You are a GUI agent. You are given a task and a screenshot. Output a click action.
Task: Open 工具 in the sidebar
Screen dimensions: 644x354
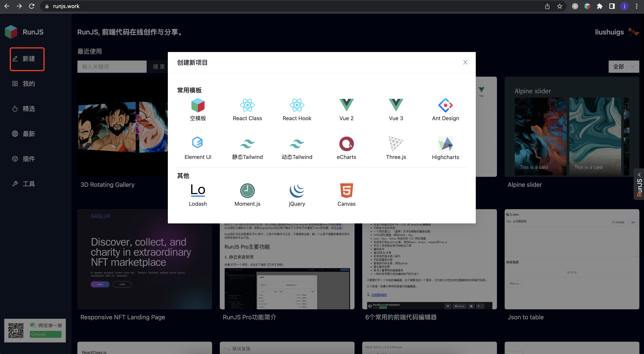coord(24,184)
